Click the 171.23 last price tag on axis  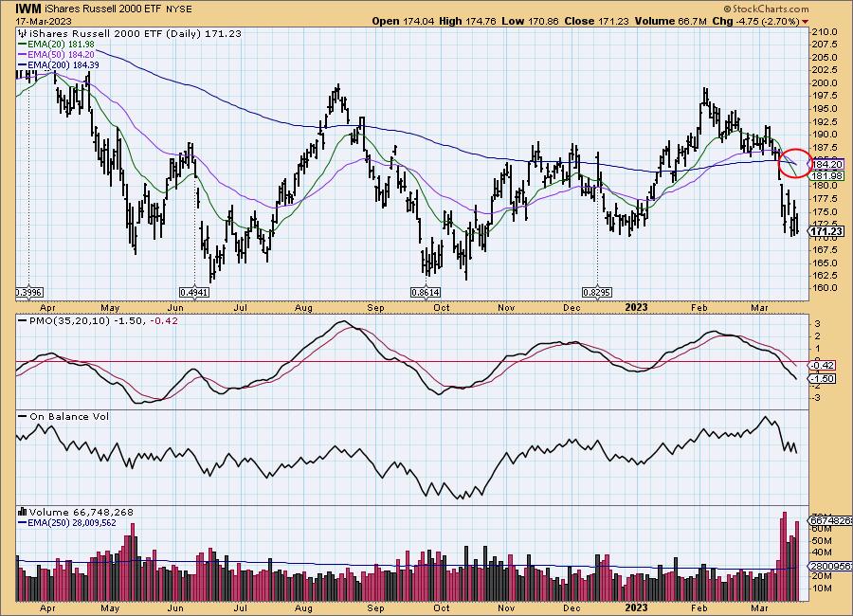point(826,232)
